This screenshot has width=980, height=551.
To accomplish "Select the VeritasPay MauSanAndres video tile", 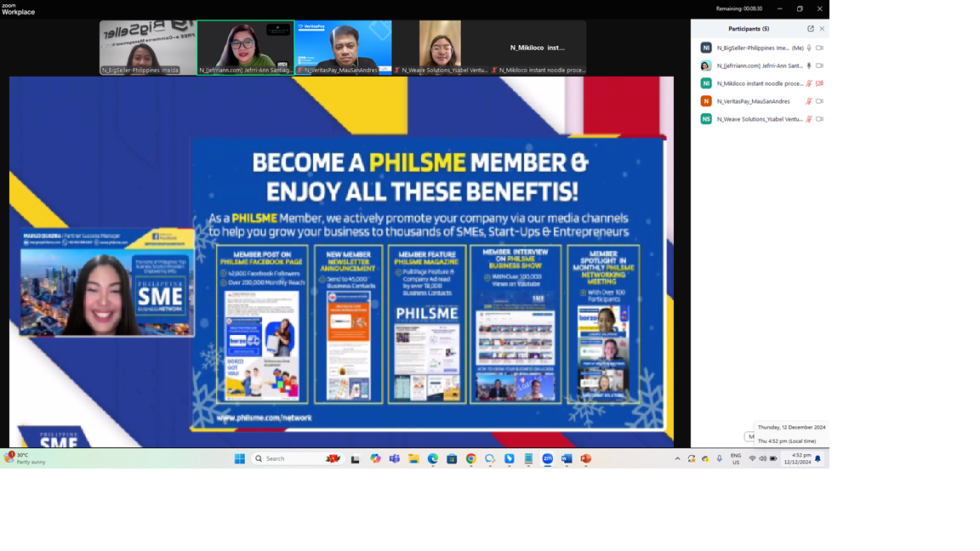I will pyautogui.click(x=343, y=48).
